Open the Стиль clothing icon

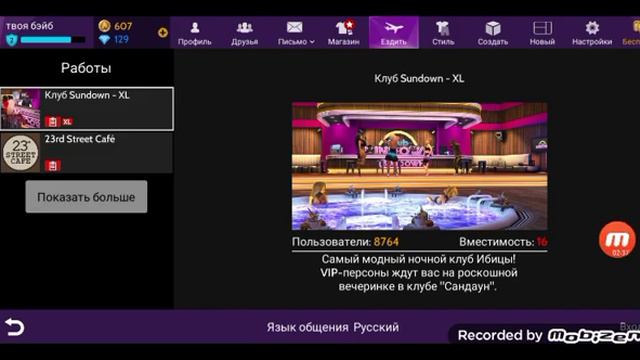pyautogui.click(x=443, y=28)
